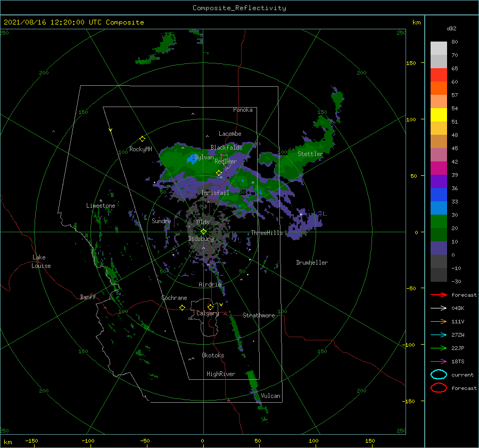Viewport: 479px width, 448px height.
Task: Click the red forecast ellipse icon
Action: tap(439, 388)
